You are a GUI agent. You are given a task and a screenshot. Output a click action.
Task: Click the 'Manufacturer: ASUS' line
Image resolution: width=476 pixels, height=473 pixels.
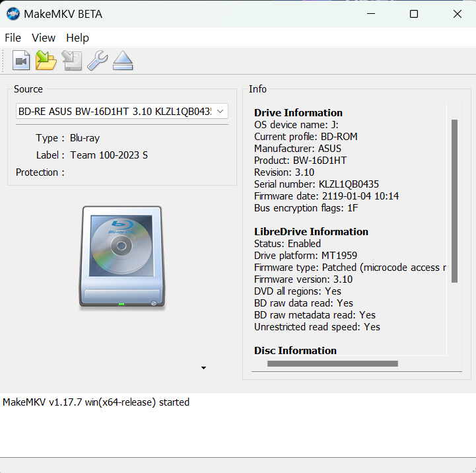[x=298, y=149]
